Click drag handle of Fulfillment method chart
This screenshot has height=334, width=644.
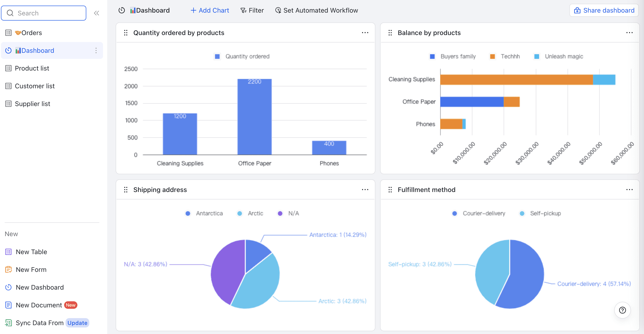click(x=390, y=190)
